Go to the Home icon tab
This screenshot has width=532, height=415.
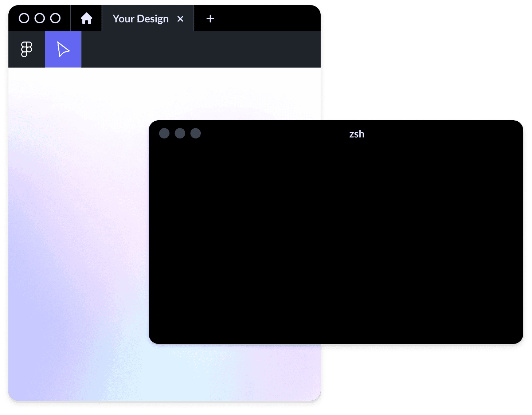click(86, 18)
